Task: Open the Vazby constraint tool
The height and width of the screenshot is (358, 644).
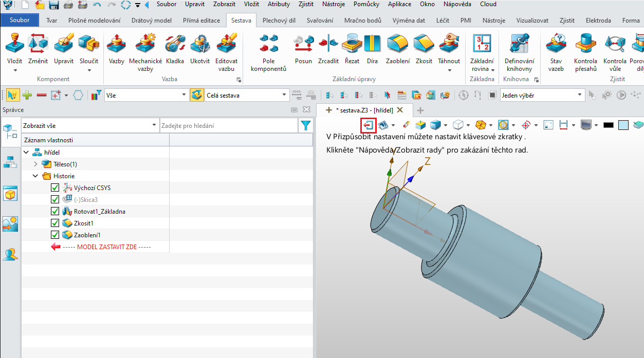Action: (x=117, y=49)
